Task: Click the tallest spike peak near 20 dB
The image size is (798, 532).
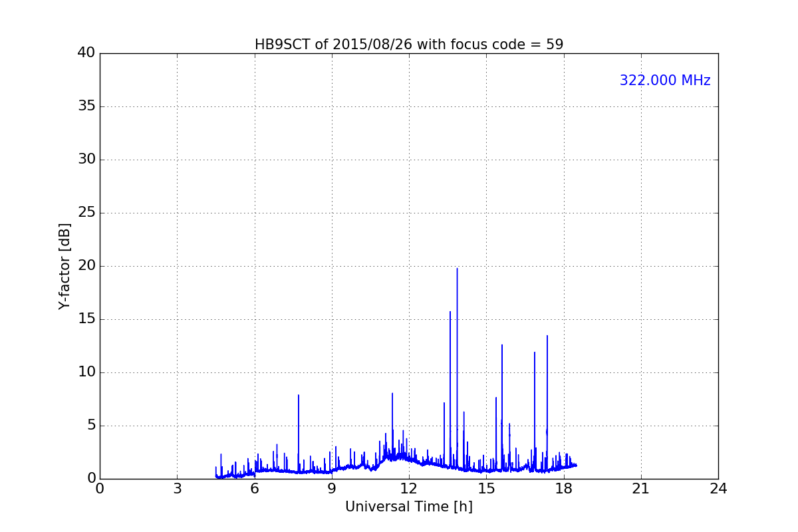Action: click(457, 269)
